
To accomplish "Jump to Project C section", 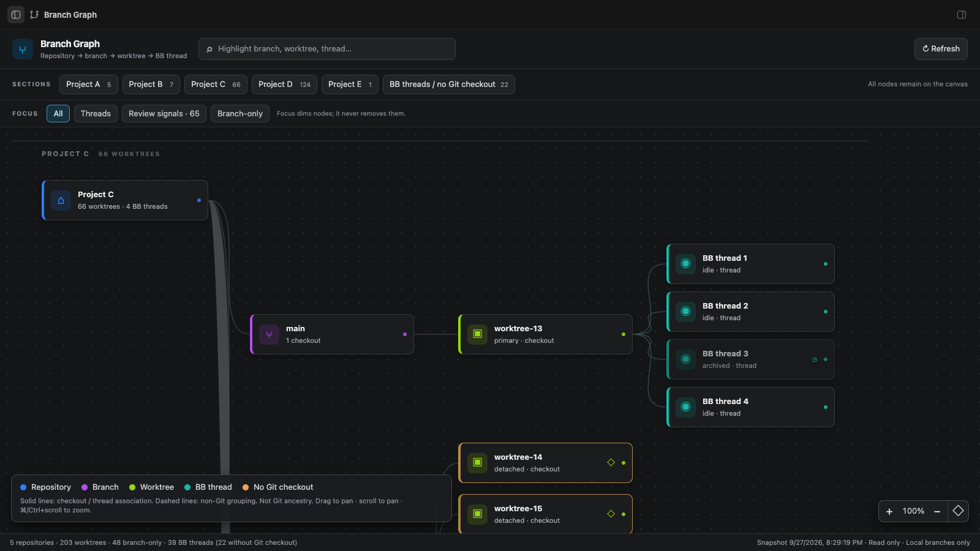I will [x=216, y=84].
